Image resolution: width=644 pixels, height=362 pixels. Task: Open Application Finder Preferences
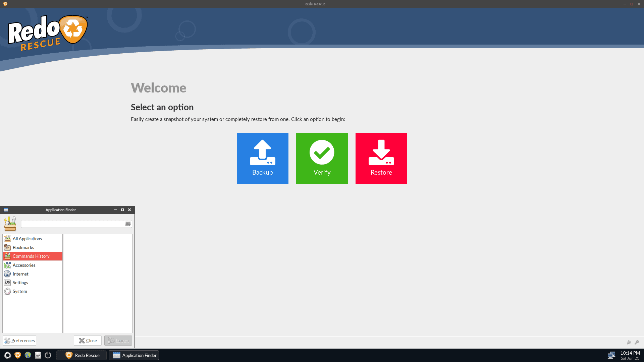pyautogui.click(x=19, y=341)
